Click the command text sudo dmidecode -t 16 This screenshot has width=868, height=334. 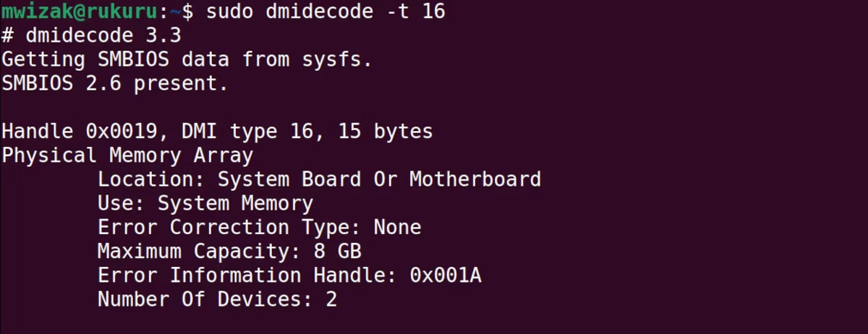click(x=325, y=12)
